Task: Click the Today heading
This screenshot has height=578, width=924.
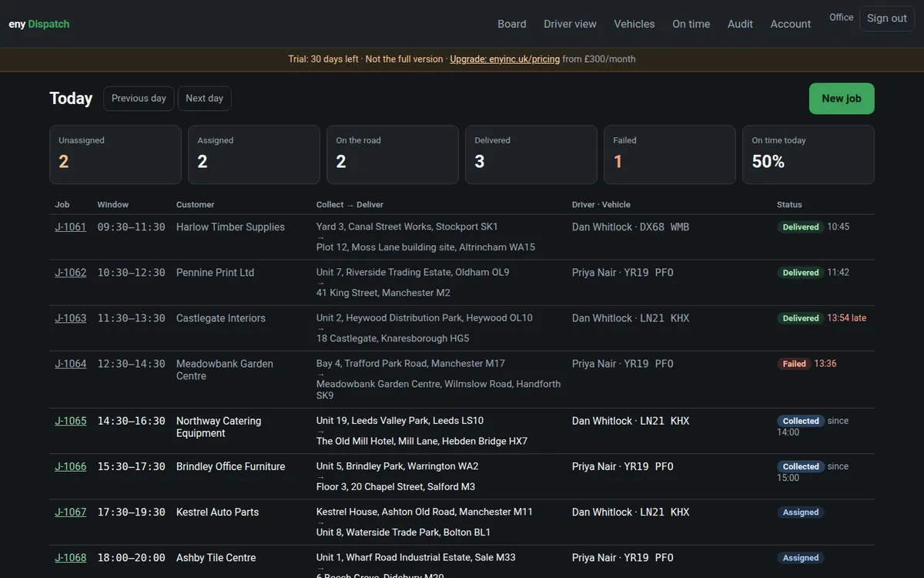Action: pos(71,98)
